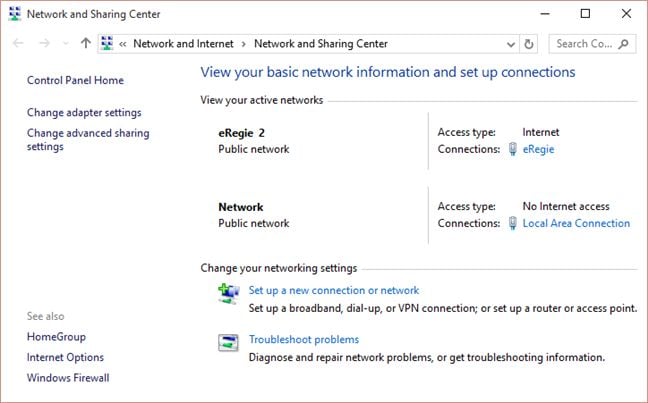The width and height of the screenshot is (648, 403).
Task: Click the broadband, dial-up, or VPN description
Action: pyautogui.click(x=443, y=308)
